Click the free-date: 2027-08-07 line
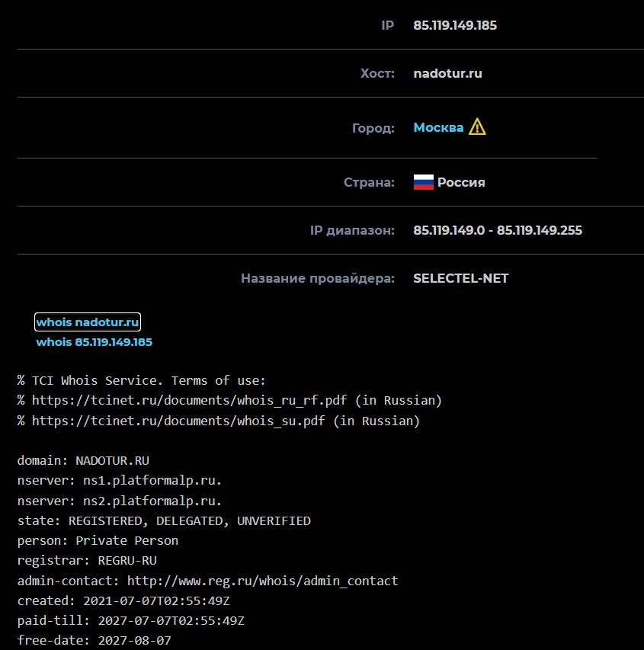This screenshot has width=644, height=650. (95, 640)
